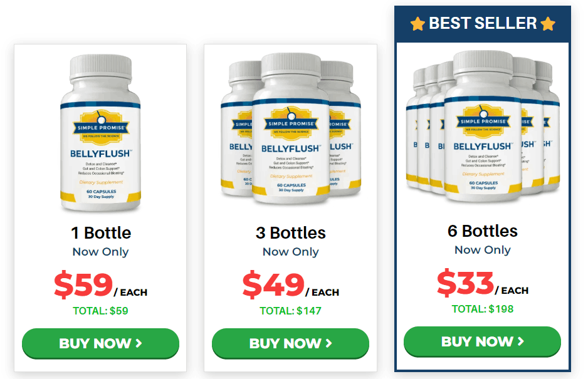Click the '1 Bottle' heading

coord(101,233)
